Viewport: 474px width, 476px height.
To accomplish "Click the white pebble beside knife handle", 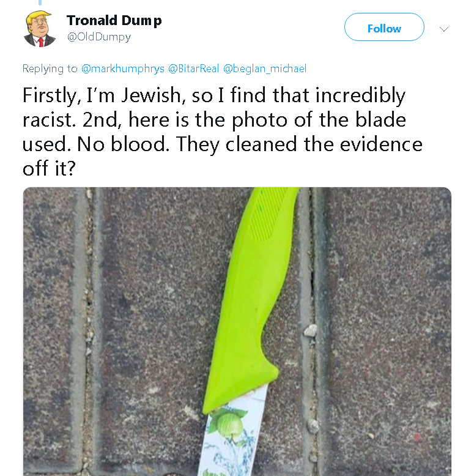I will tap(311, 331).
